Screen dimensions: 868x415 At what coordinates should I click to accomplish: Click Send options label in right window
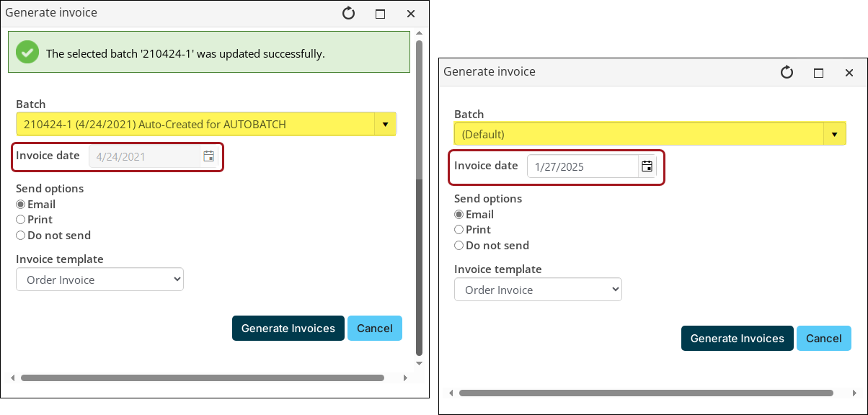[x=488, y=199]
